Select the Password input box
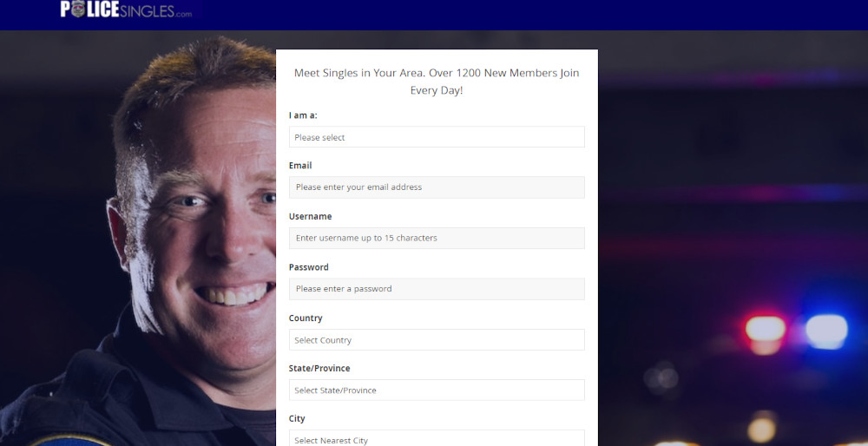The image size is (868, 446). coord(437,289)
